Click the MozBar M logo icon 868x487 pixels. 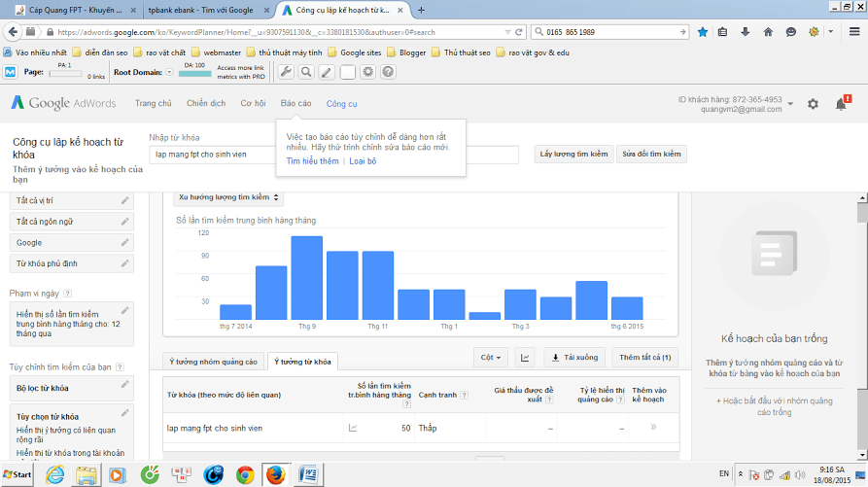pyautogui.click(x=10, y=72)
